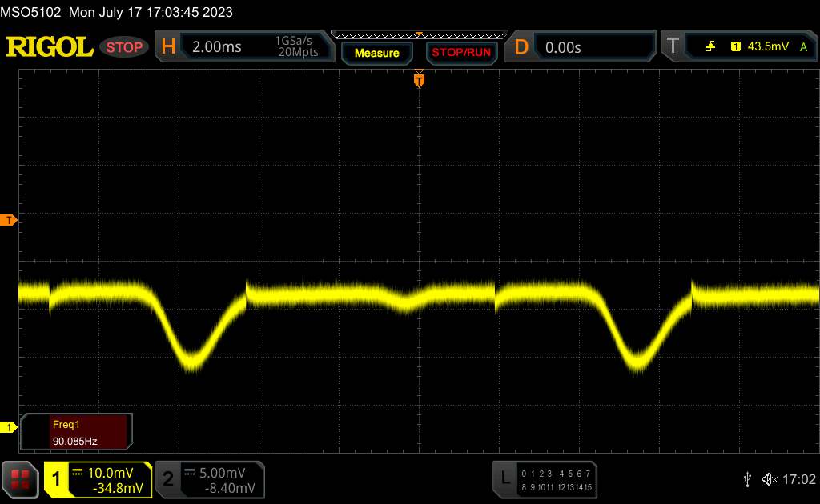
Task: Click the channel 1 DC coupling icon
Action: (78, 473)
